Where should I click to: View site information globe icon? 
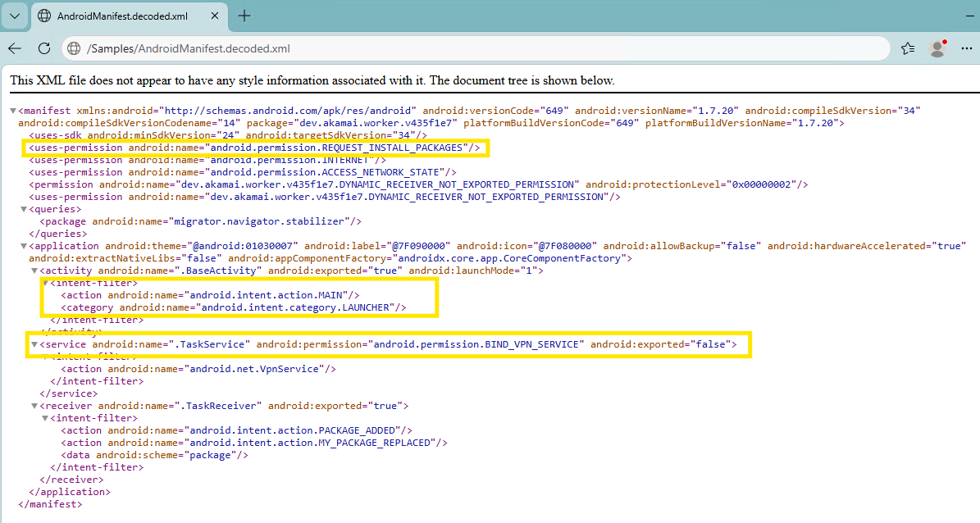coord(74,48)
